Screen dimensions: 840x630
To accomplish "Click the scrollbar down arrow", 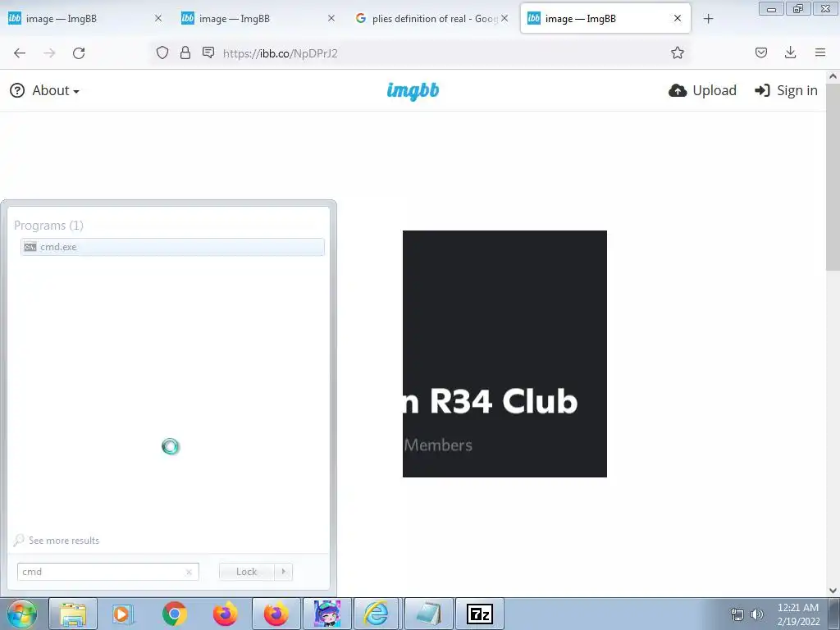I will (833, 591).
